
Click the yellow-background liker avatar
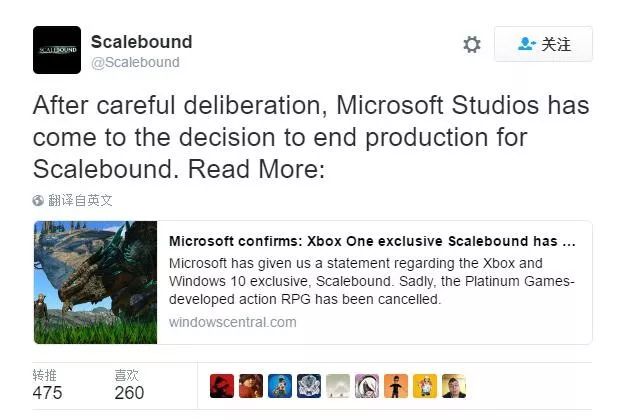point(425,386)
